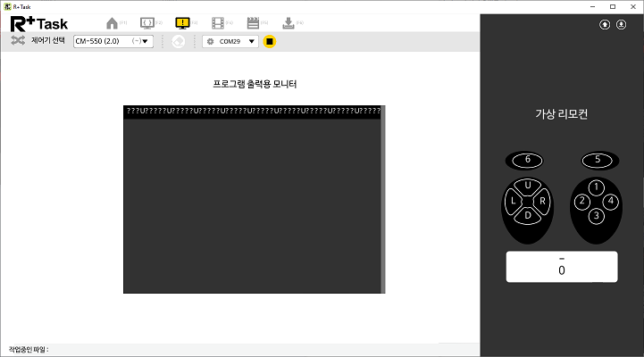Click the clapperboard icon in top toolbar
The image size is (644, 357).
click(x=253, y=22)
